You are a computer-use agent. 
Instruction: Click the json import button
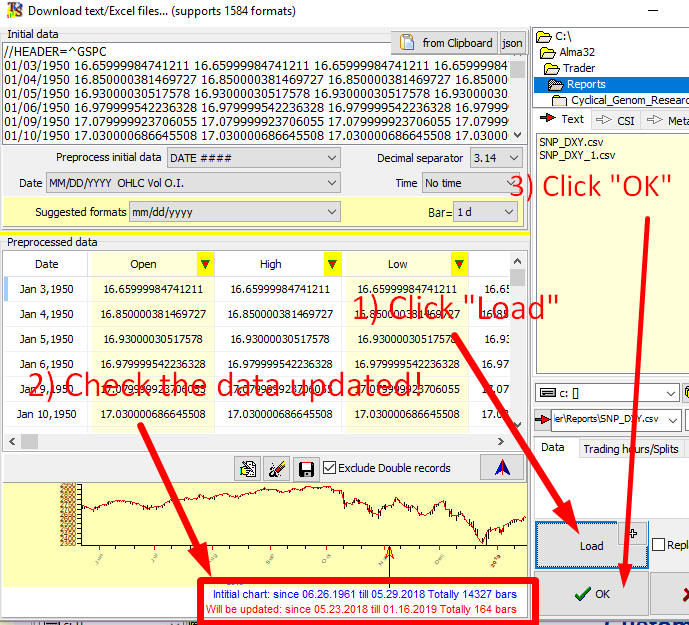512,43
